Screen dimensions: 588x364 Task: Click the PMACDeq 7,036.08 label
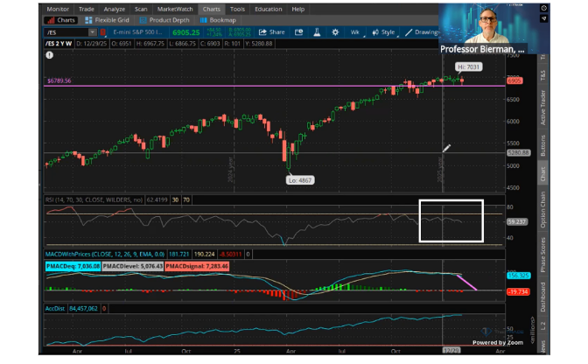tap(73, 266)
